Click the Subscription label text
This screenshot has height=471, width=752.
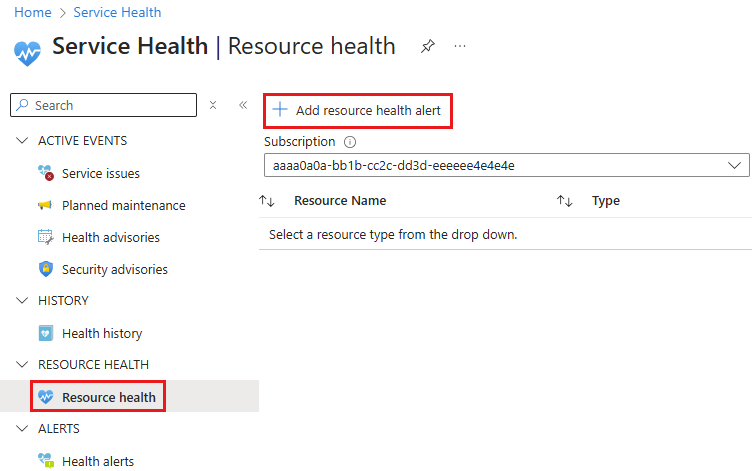point(300,141)
